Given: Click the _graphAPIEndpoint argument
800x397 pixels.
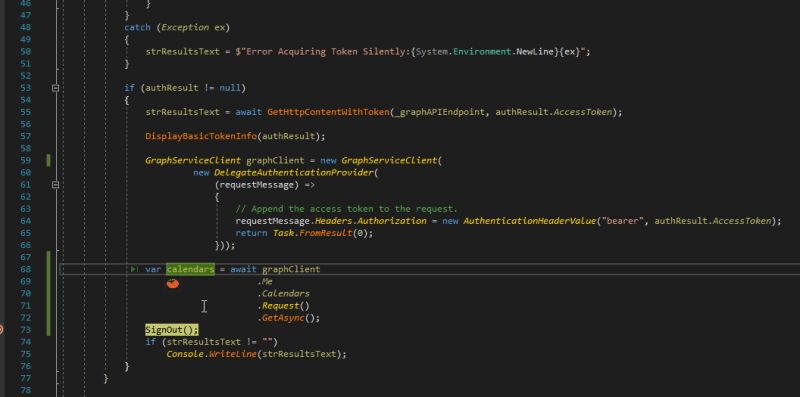Looking at the screenshot, I should pos(439,112).
